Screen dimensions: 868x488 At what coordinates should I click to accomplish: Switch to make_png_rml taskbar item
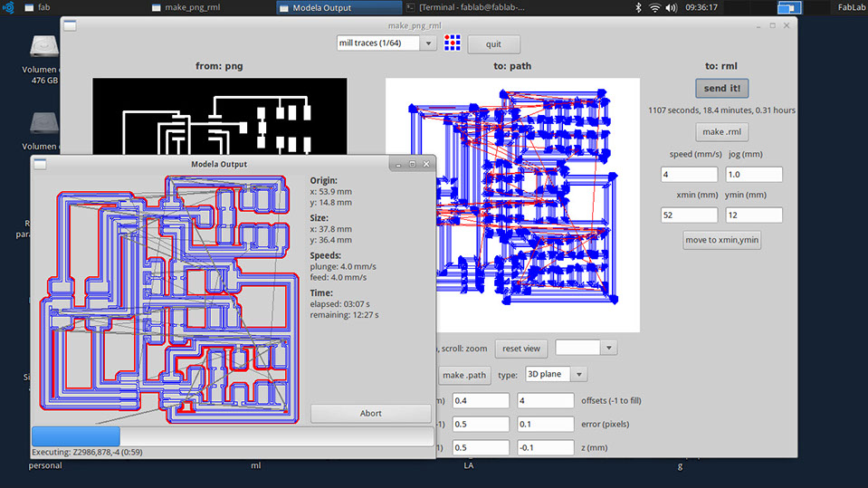pyautogui.click(x=186, y=7)
